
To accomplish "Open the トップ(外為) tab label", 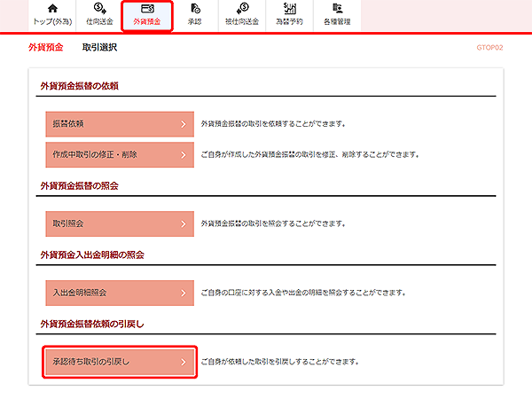I will (52, 21).
